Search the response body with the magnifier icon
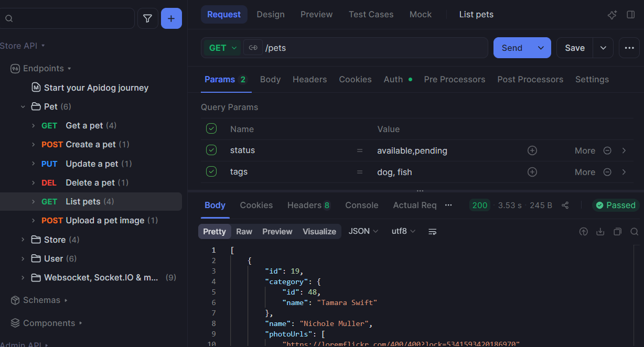Image resolution: width=644 pixels, height=347 pixels. (x=635, y=231)
